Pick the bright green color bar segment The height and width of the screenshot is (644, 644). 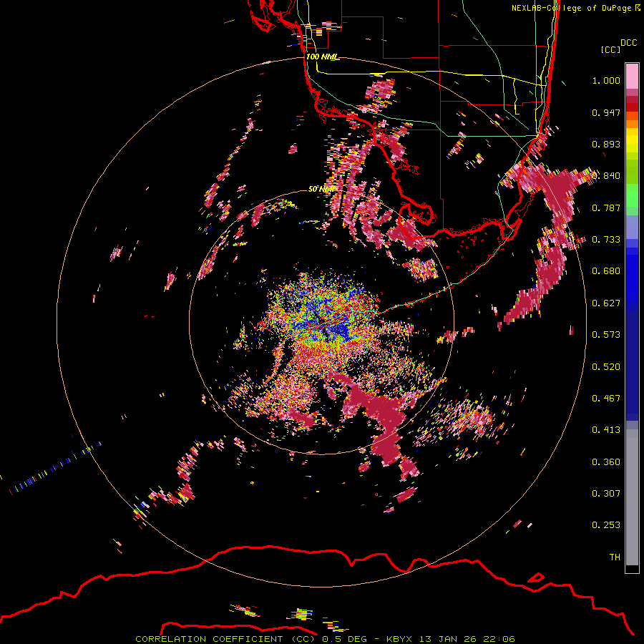[632, 195]
